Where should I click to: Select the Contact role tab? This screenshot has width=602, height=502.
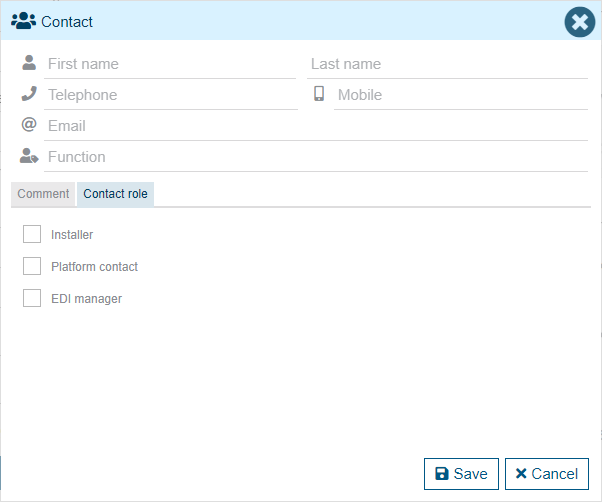click(115, 194)
